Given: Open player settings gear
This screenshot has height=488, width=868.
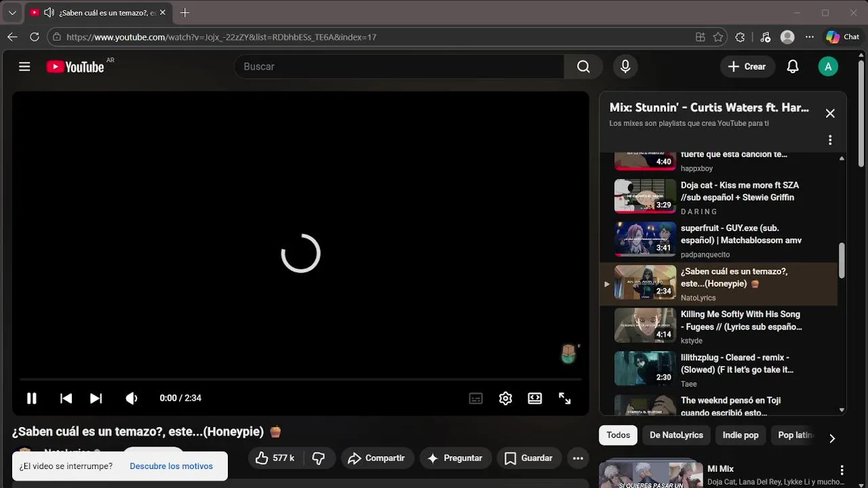Looking at the screenshot, I should (x=505, y=399).
